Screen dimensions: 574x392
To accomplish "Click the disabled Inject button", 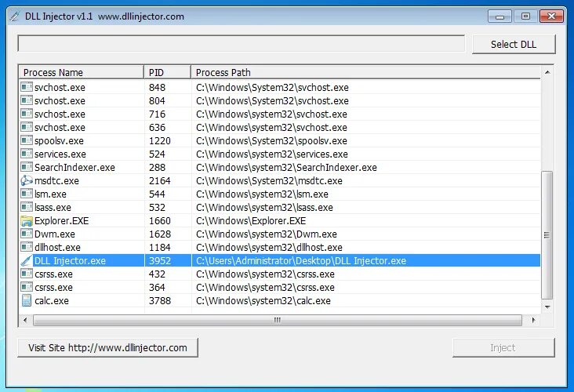I will 503,348.
